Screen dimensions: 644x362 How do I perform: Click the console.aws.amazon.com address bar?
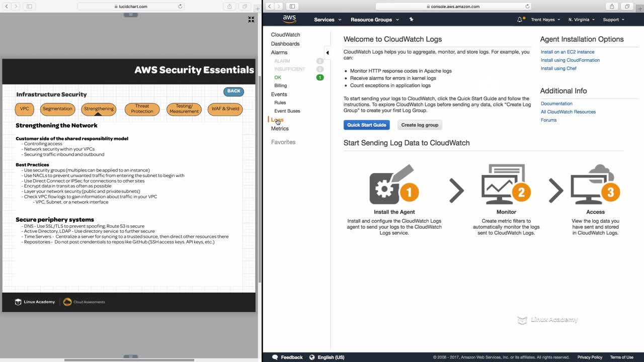click(x=454, y=7)
